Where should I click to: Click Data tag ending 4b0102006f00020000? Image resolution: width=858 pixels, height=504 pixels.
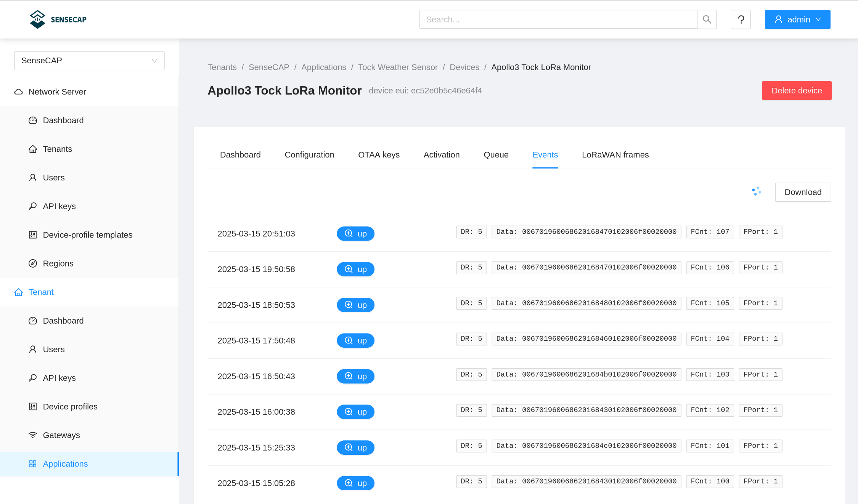586,374
